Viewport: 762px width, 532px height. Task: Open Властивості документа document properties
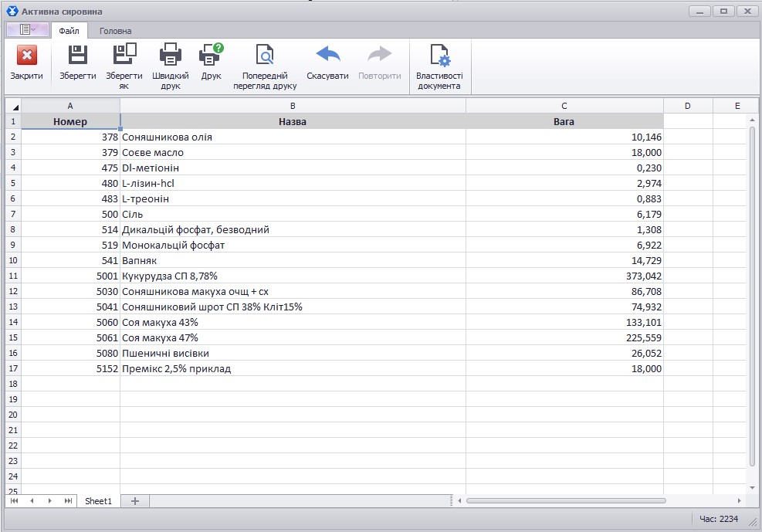pos(439,66)
